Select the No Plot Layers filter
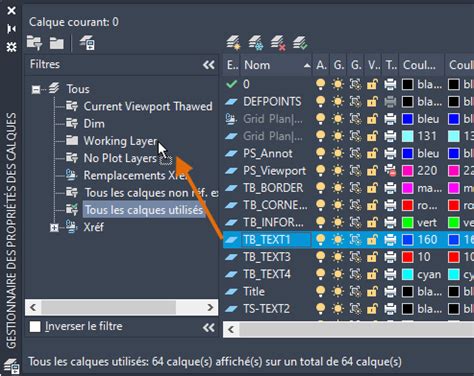This screenshot has height=376, width=474. [x=120, y=158]
